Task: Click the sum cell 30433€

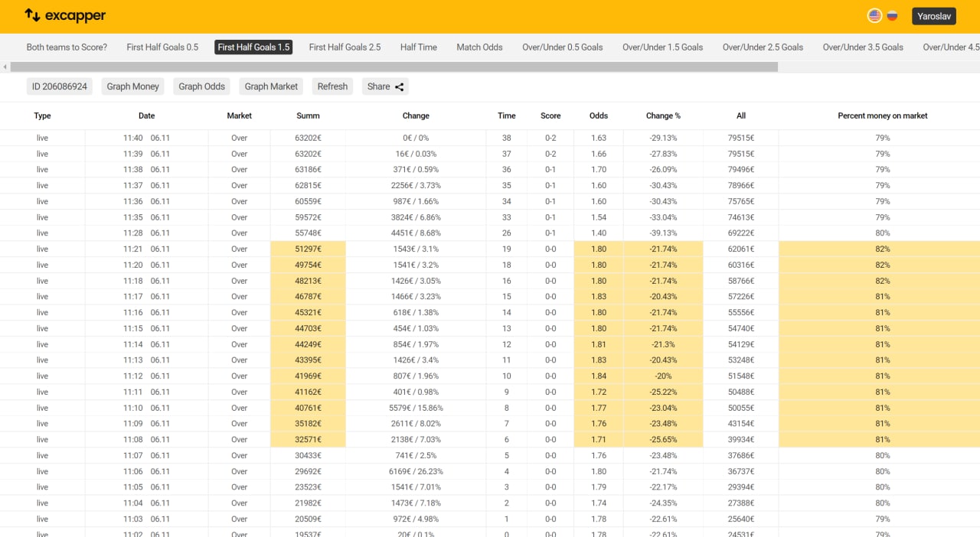Action: pyautogui.click(x=308, y=455)
